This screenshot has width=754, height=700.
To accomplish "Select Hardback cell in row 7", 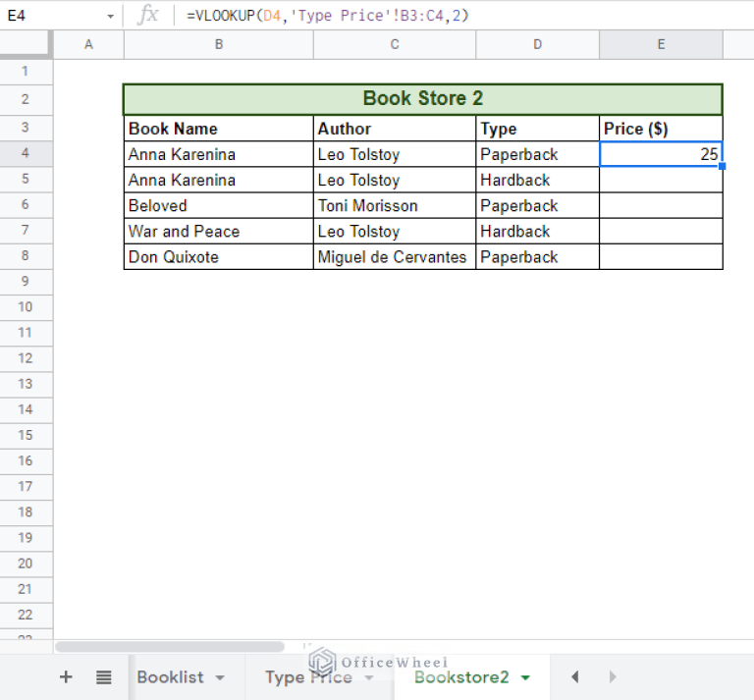I will (538, 232).
